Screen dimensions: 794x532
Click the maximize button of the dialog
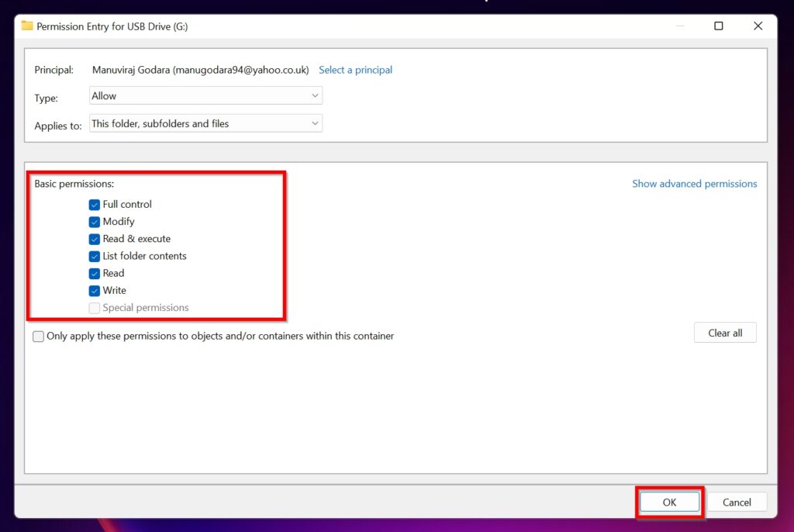coord(718,26)
